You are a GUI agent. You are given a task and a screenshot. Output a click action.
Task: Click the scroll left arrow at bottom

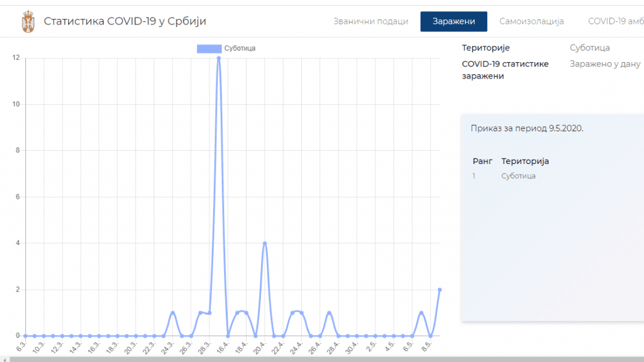(x=4, y=359)
